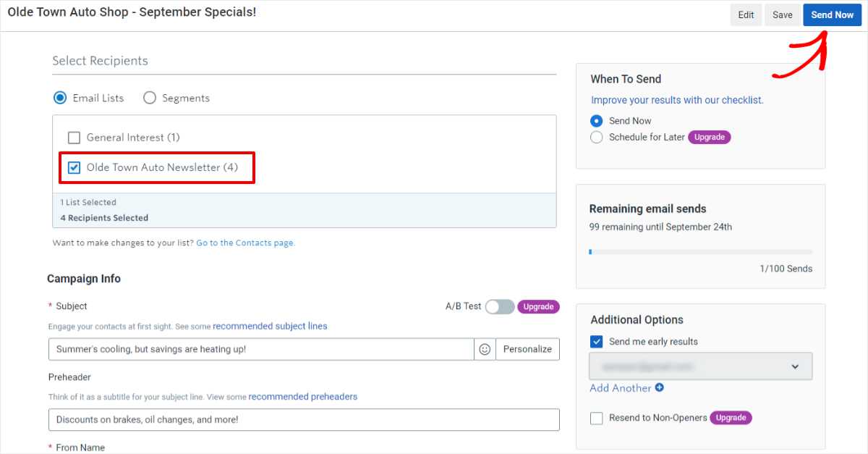Viewport: 868px width, 454px height.
Task: View recommended subject lines
Action: click(x=269, y=326)
